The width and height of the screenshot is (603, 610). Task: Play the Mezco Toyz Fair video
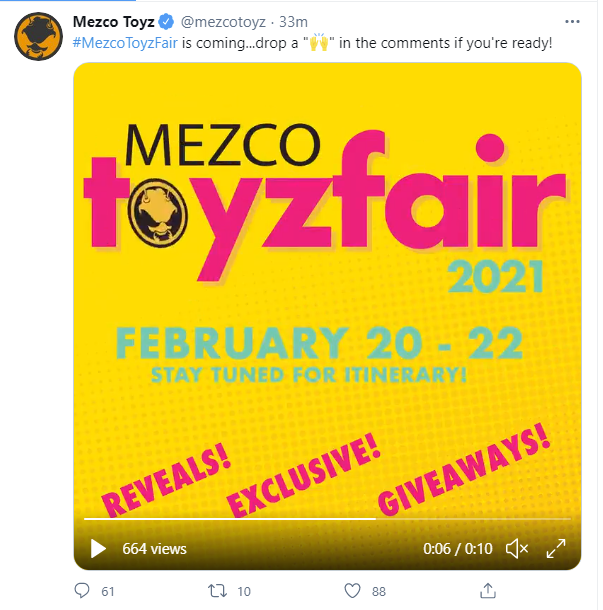[x=98, y=549]
